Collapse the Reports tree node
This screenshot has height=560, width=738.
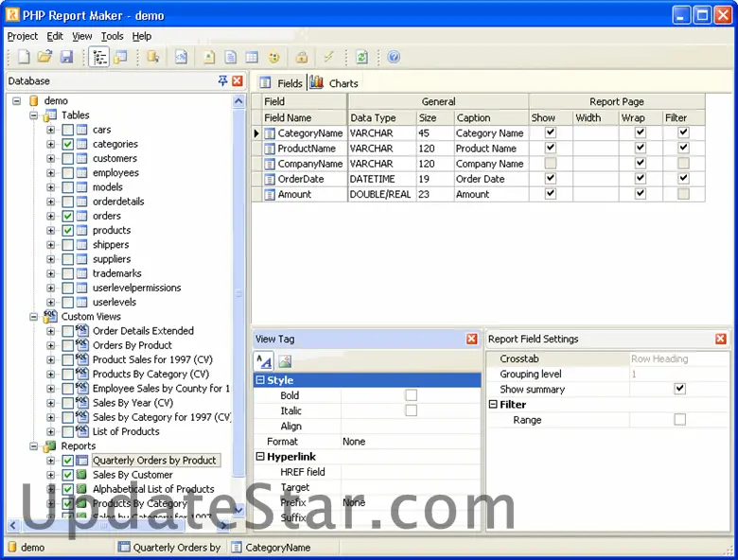[x=33, y=446]
